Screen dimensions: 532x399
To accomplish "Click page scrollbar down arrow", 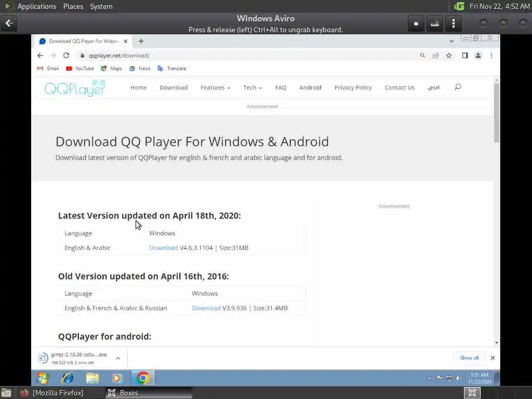I will pyautogui.click(x=496, y=343).
